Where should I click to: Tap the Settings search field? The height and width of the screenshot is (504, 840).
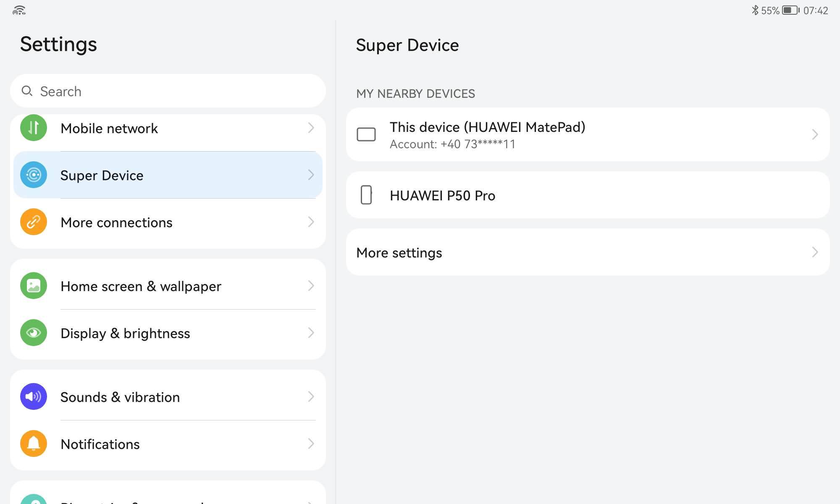(x=168, y=91)
